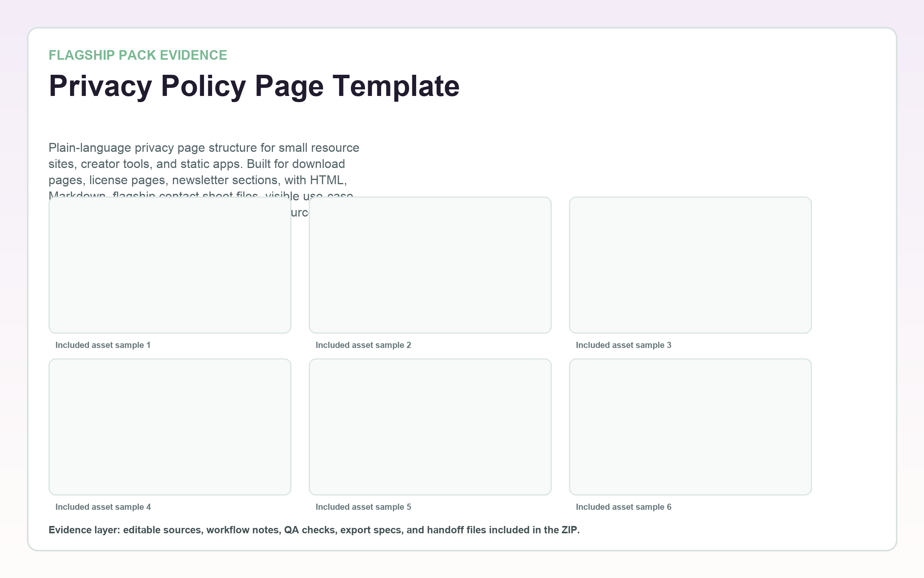This screenshot has height=578, width=924.
Task: Click the 'Included asset sample 2' caption
Action: (x=363, y=345)
